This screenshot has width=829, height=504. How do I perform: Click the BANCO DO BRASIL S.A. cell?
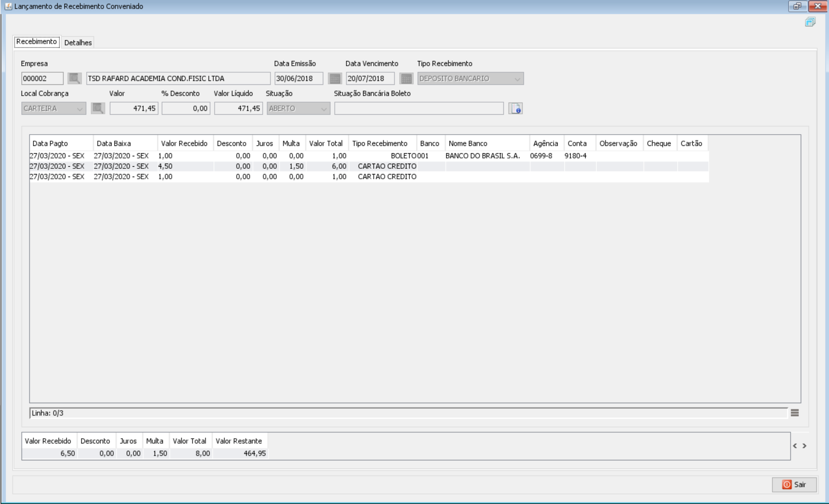pyautogui.click(x=487, y=156)
